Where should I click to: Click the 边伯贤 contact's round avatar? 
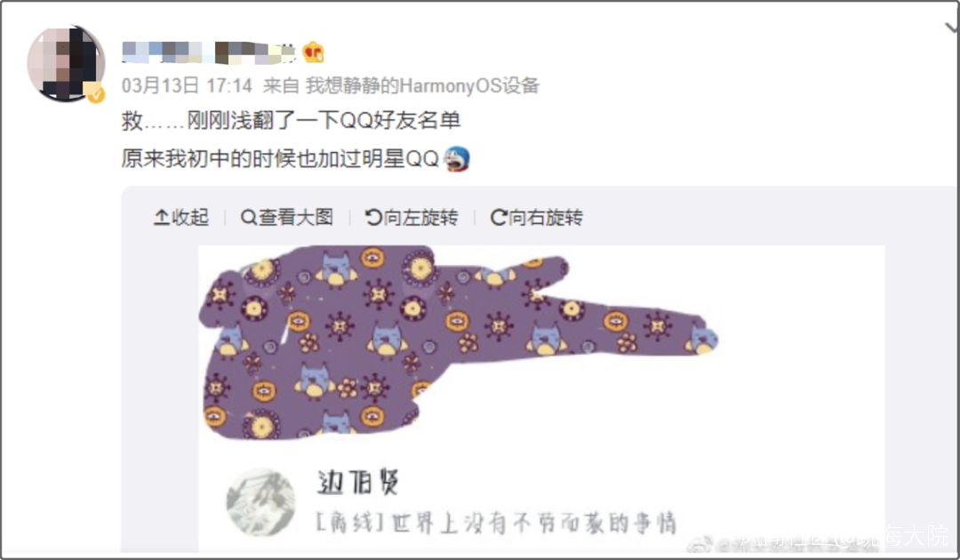[x=261, y=502]
